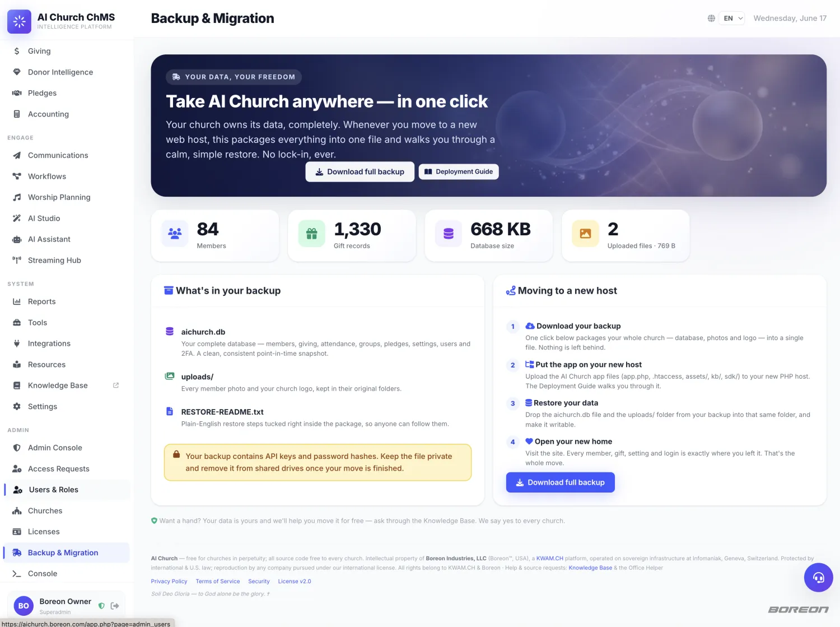The image size is (840, 627).
Task: Click the Workflows diagram icon
Action: 17,176
